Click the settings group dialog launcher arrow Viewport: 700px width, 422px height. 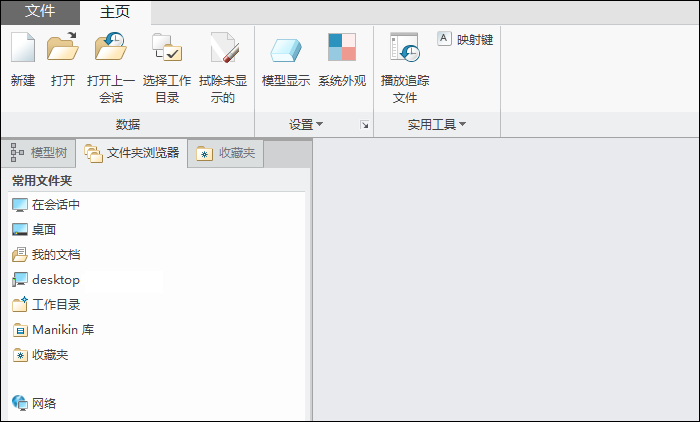click(365, 125)
